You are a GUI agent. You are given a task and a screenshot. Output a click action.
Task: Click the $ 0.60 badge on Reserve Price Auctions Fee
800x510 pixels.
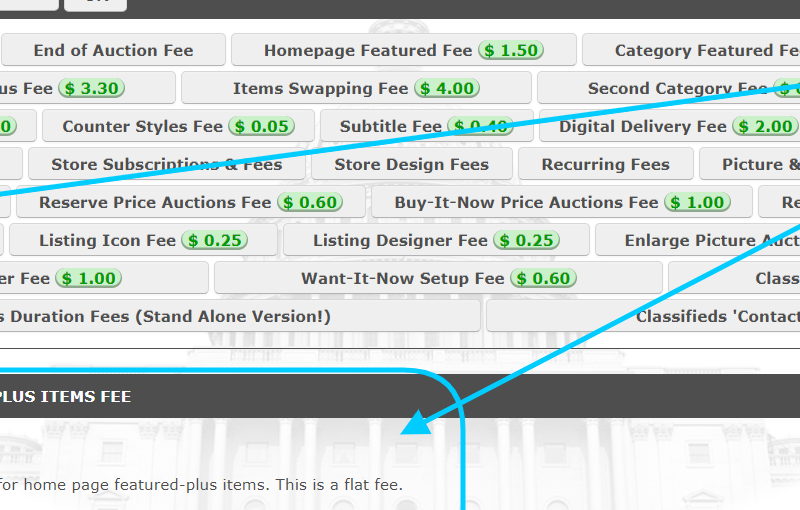click(310, 202)
